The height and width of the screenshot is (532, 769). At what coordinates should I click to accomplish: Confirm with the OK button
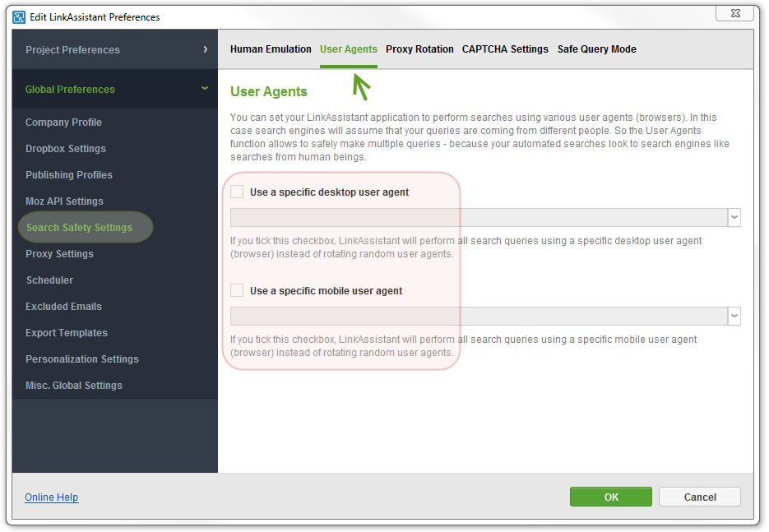click(611, 497)
